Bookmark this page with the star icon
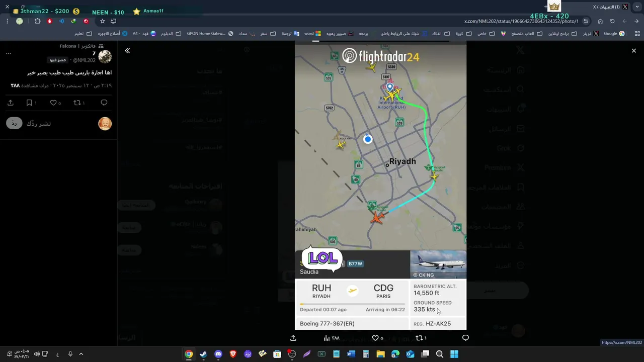Screen dimensions: 644x362 pyautogui.click(x=103, y=21)
